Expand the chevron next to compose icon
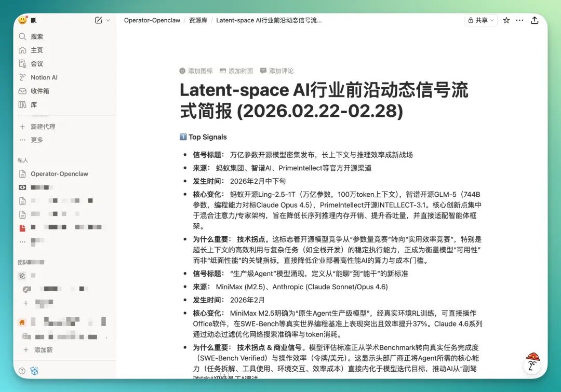Viewport: 561px width, 392px height. 108,20
